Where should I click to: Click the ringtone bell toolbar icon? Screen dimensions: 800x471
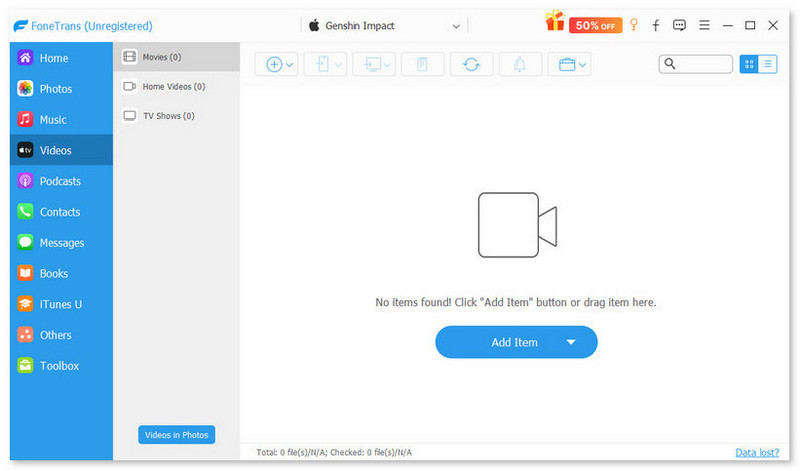click(519, 64)
